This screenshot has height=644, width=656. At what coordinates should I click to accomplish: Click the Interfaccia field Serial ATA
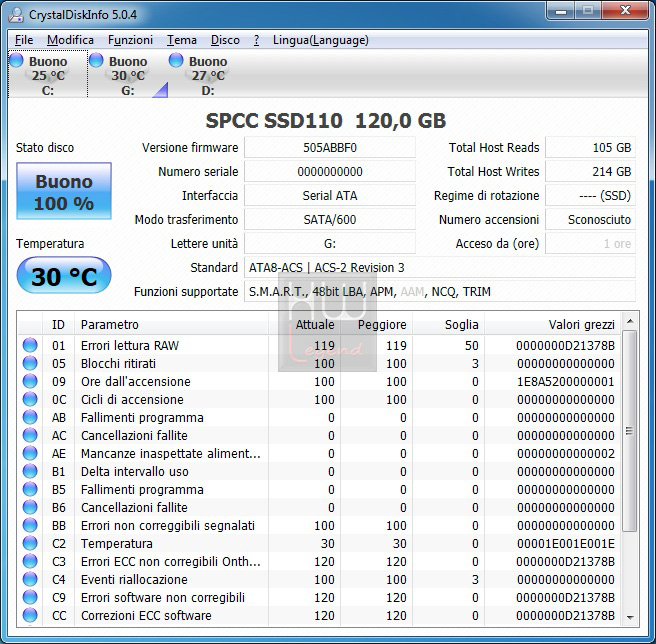pyautogui.click(x=330, y=195)
